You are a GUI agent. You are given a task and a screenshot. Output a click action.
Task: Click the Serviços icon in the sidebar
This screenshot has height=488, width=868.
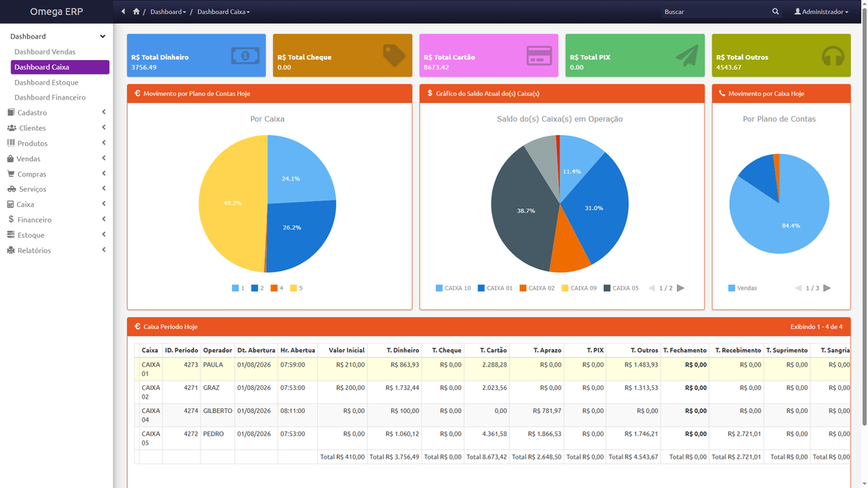[12, 189]
